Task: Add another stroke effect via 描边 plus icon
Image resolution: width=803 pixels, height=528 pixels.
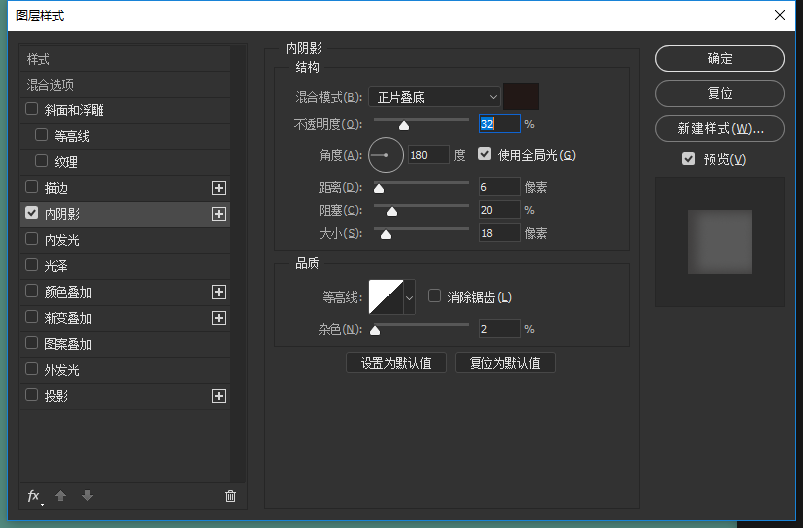Action: click(219, 188)
